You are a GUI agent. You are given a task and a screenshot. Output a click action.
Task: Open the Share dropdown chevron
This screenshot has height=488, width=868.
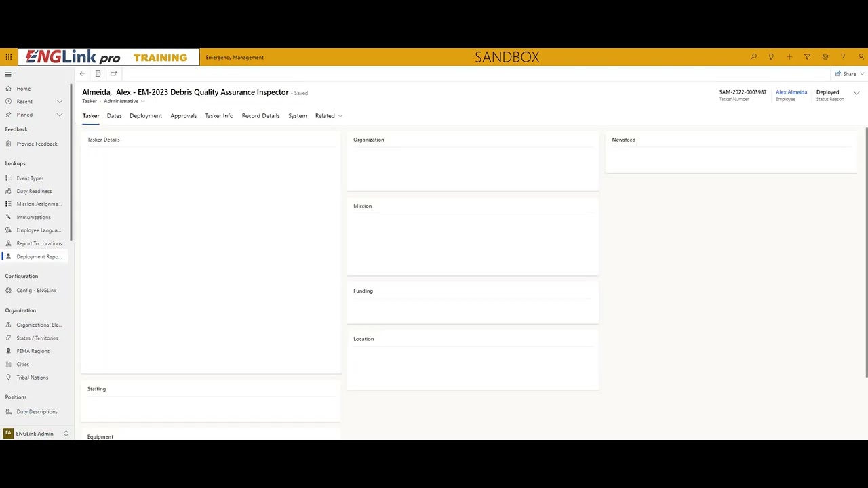pos(862,74)
